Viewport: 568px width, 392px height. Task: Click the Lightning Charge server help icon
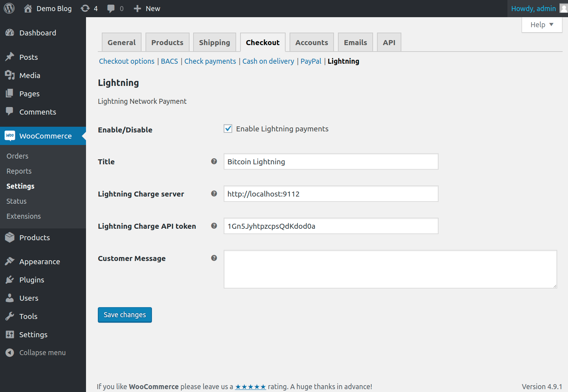click(x=214, y=194)
